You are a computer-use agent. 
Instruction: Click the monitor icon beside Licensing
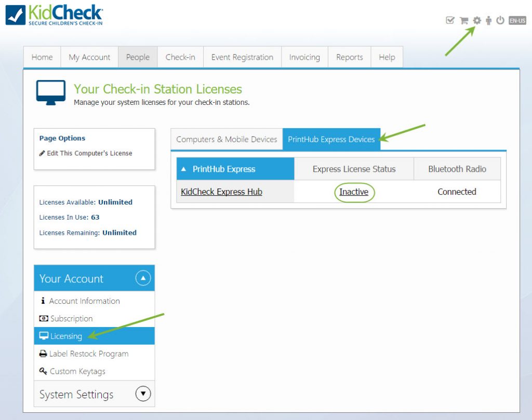click(x=44, y=336)
